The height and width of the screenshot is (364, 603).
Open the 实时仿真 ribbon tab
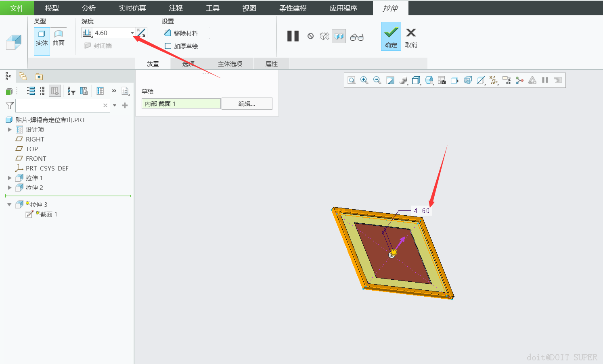point(132,8)
